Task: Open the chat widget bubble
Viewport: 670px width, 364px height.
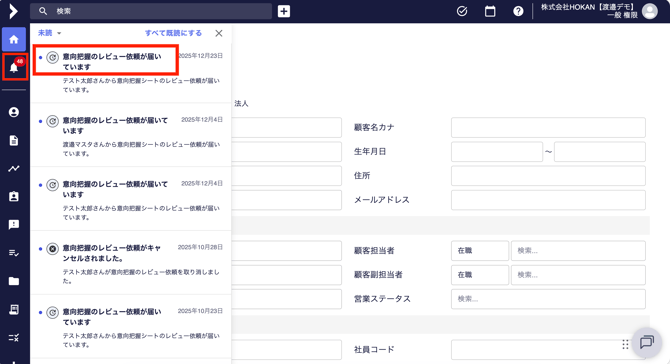Action: 646,342
